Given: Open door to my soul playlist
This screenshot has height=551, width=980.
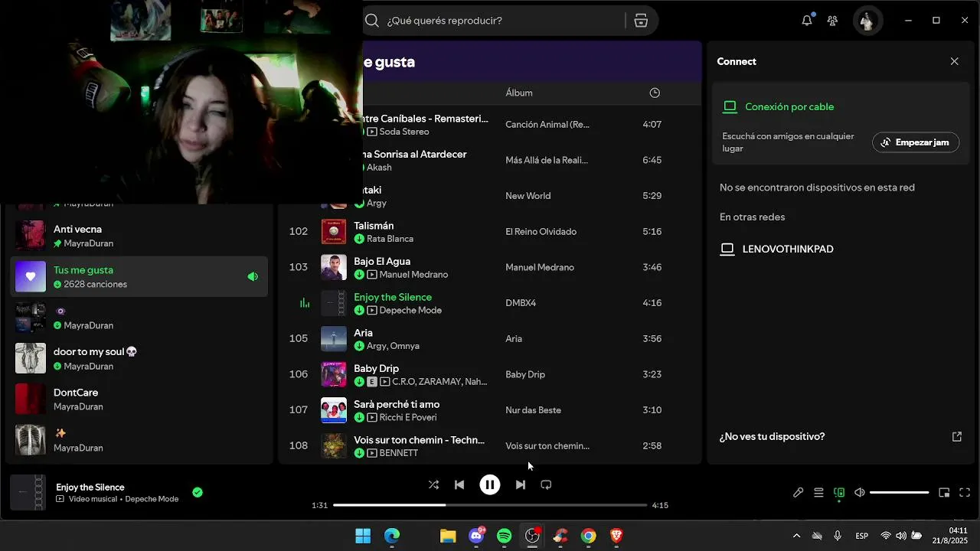Looking at the screenshot, I should (139, 358).
